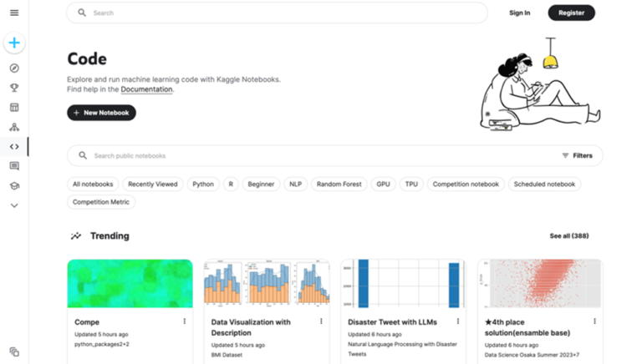Viewport: 642px width, 364px height.
Task: Enable the GPU filter chip
Action: [x=383, y=184]
